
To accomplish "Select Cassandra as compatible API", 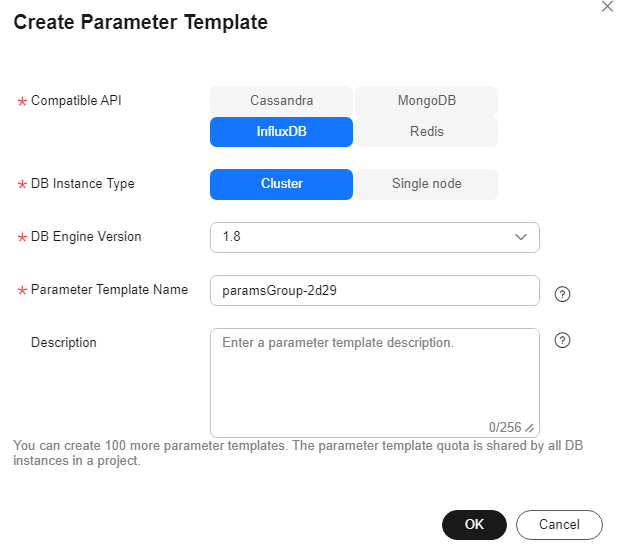I will click(x=281, y=101).
